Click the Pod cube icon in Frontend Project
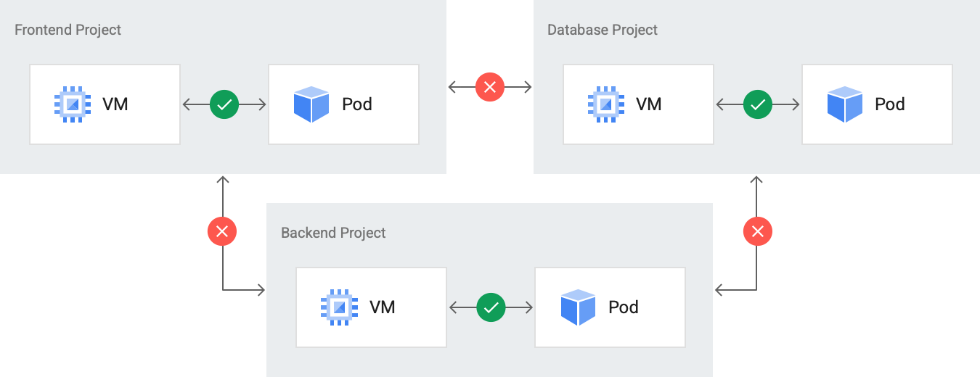The image size is (980, 377). (x=311, y=104)
